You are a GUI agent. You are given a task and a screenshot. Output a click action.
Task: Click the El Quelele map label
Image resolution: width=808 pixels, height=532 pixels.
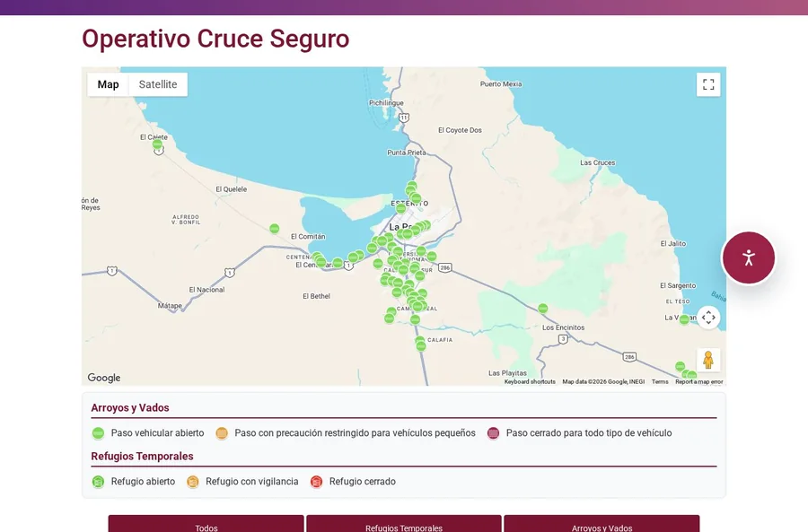point(231,189)
